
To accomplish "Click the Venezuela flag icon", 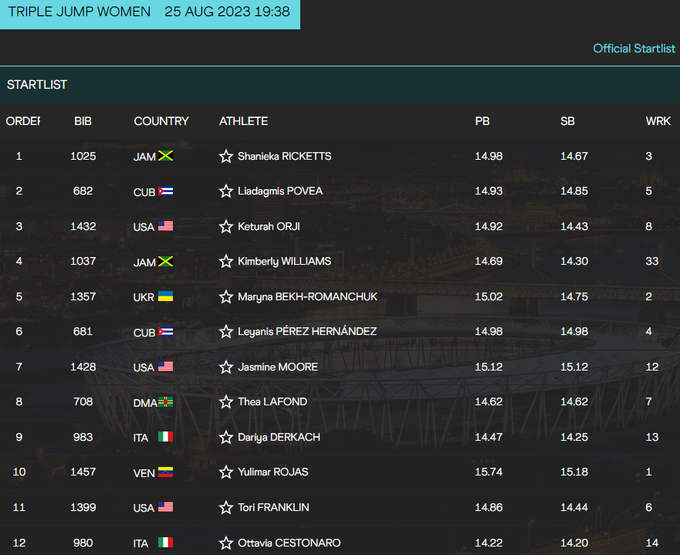I will pyautogui.click(x=166, y=472).
